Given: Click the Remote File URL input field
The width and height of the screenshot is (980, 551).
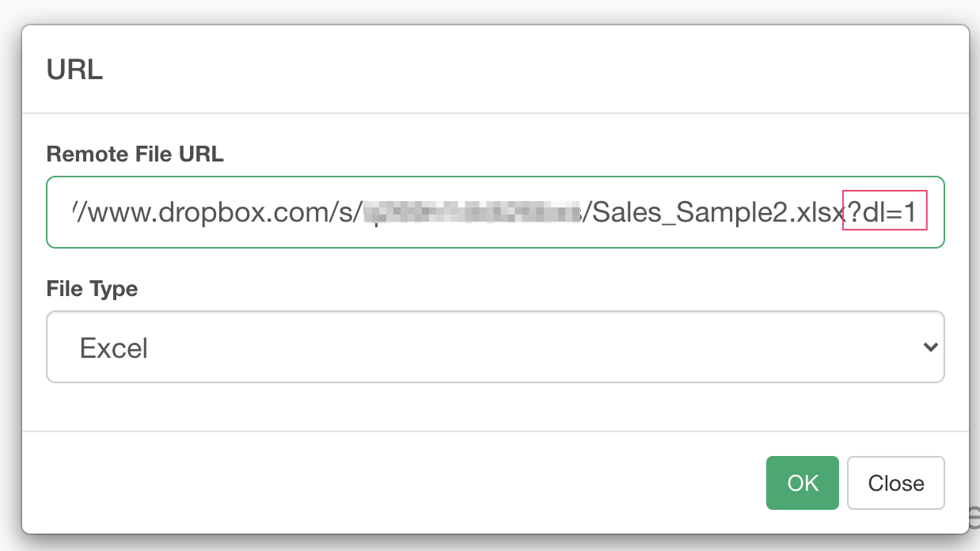Looking at the screenshot, I should (496, 212).
